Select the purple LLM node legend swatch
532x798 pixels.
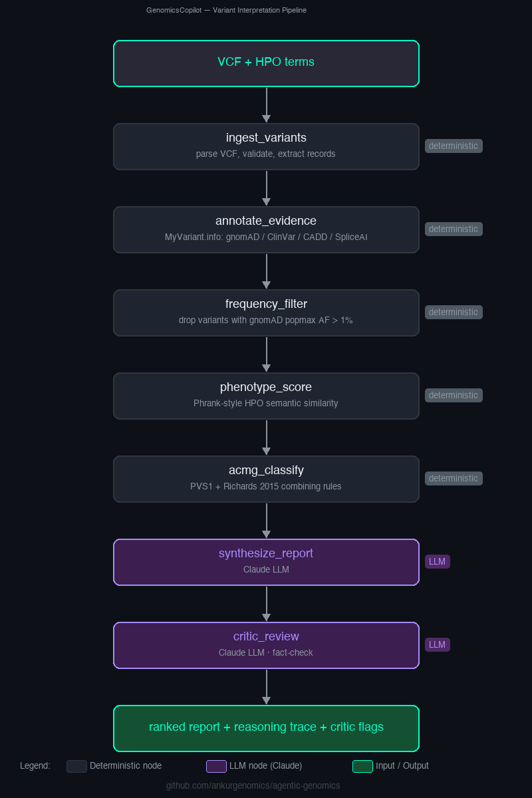[x=216, y=766]
